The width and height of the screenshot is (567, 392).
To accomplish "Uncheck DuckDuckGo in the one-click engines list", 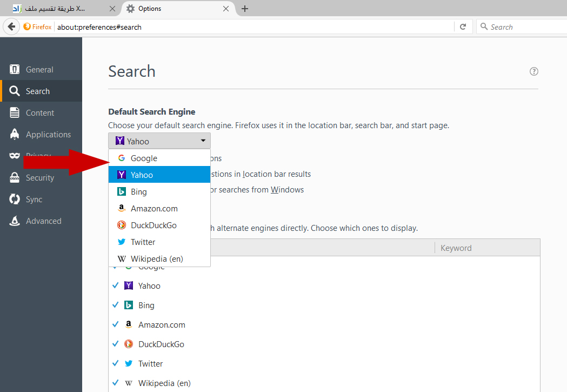I will tap(115, 343).
